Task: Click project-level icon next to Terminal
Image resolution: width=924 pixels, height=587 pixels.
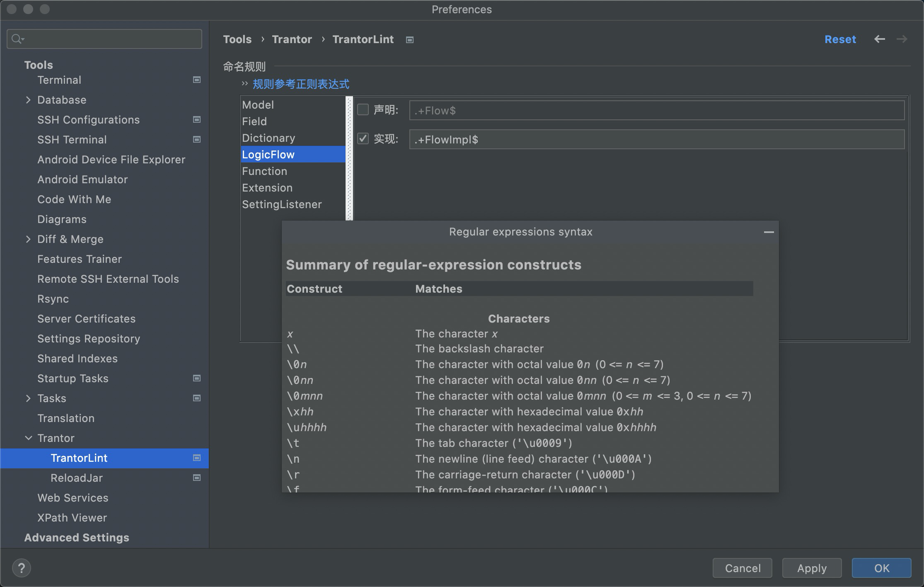Action: (x=197, y=80)
